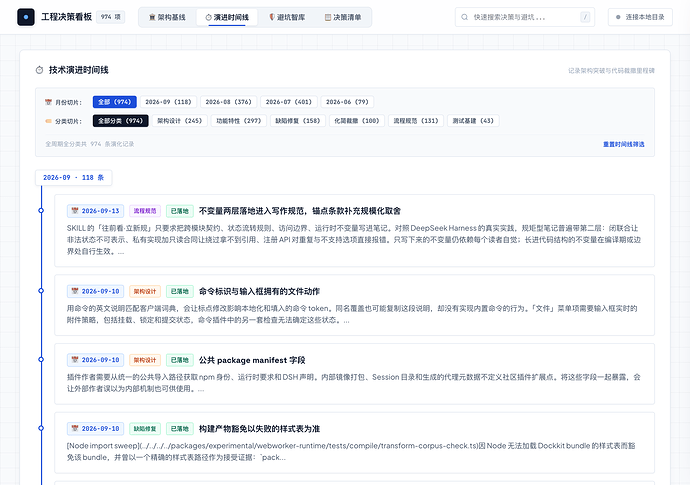Screen dimensions: 690x485
Task: Click the 连接本地目录 button
Action: pos(640,17)
